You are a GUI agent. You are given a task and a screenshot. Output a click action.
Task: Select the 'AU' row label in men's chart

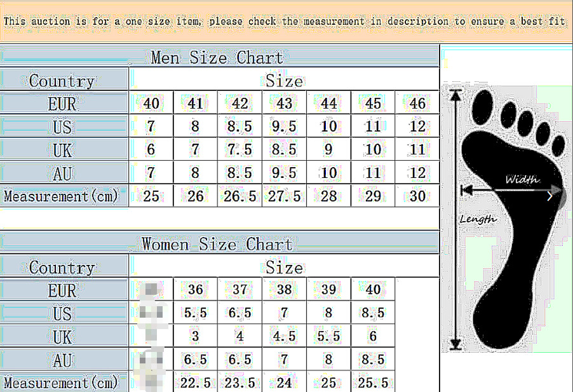[x=62, y=173]
